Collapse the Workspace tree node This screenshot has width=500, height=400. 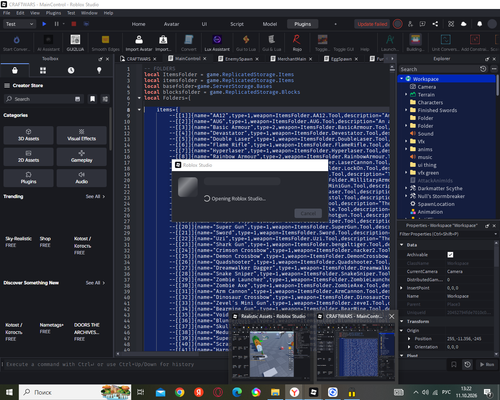coord(402,79)
